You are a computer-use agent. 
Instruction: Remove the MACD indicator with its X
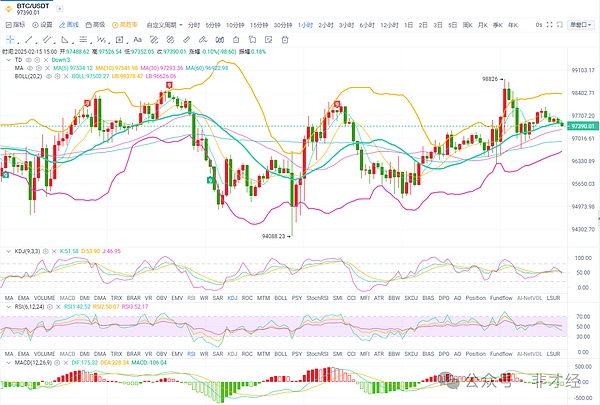tap(65, 363)
